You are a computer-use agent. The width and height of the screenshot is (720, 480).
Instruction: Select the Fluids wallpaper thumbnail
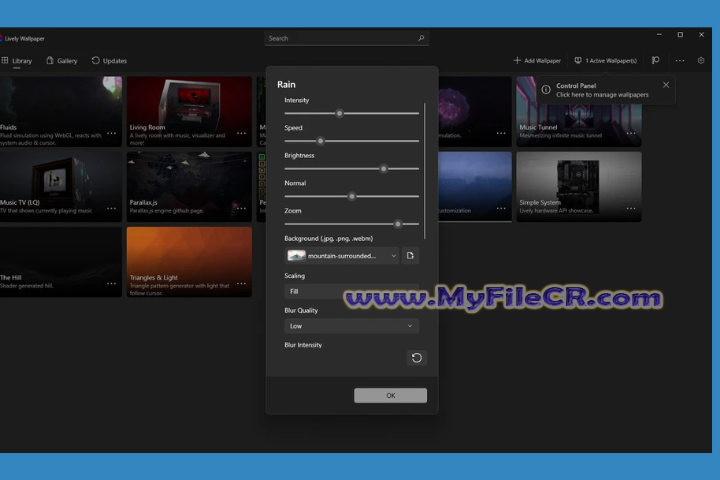[x=61, y=112]
